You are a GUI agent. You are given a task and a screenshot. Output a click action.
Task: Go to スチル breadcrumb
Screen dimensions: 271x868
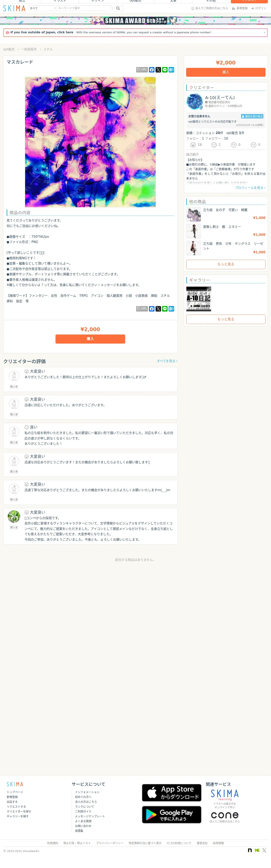48,49
